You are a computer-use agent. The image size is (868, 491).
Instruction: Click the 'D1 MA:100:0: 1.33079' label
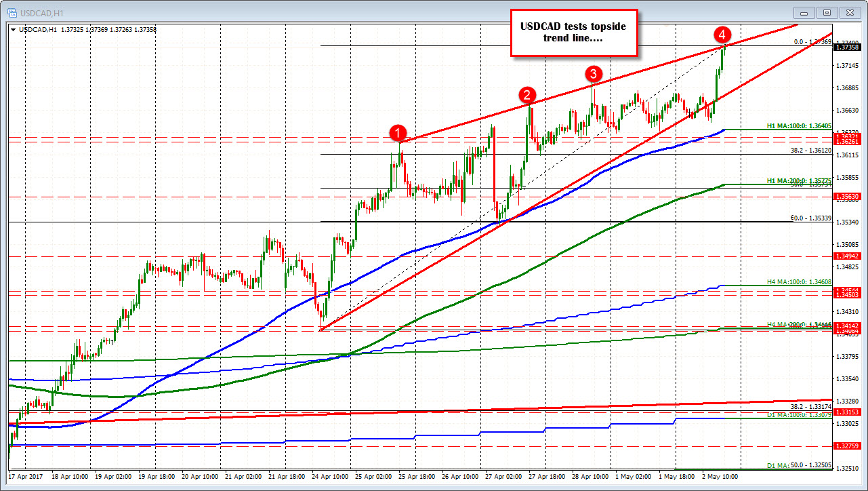coord(799,414)
